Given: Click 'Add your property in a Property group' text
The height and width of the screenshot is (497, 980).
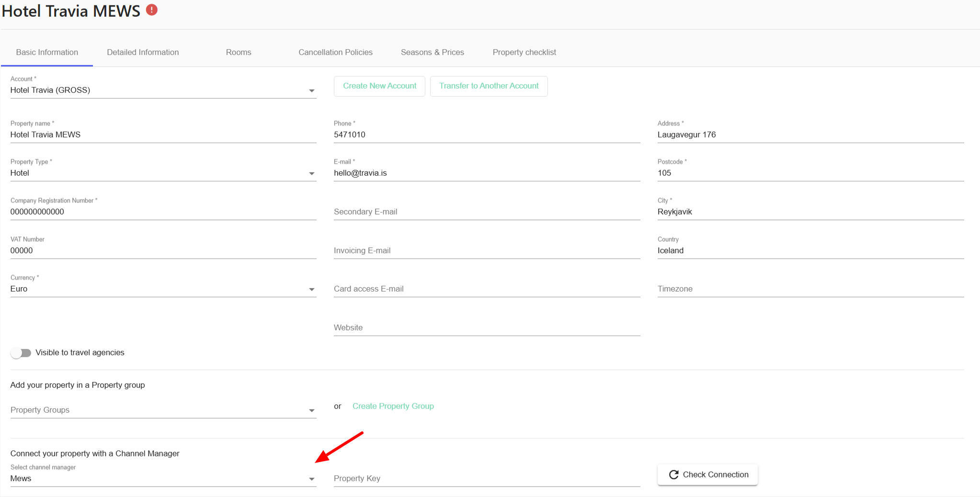Looking at the screenshot, I should [x=78, y=385].
